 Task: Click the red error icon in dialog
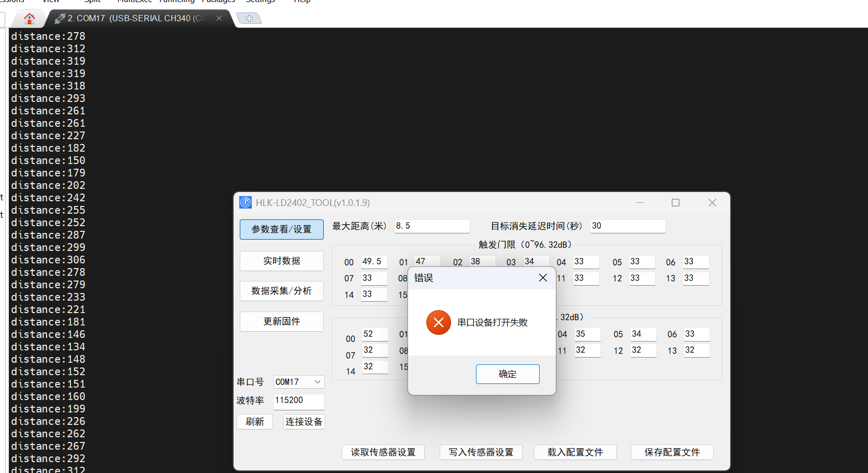[x=439, y=322]
